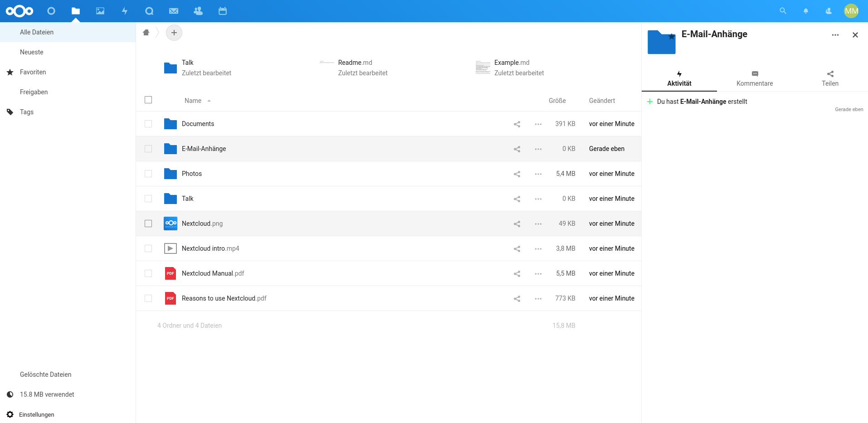Open Gelöschte Dateien

[68, 374]
